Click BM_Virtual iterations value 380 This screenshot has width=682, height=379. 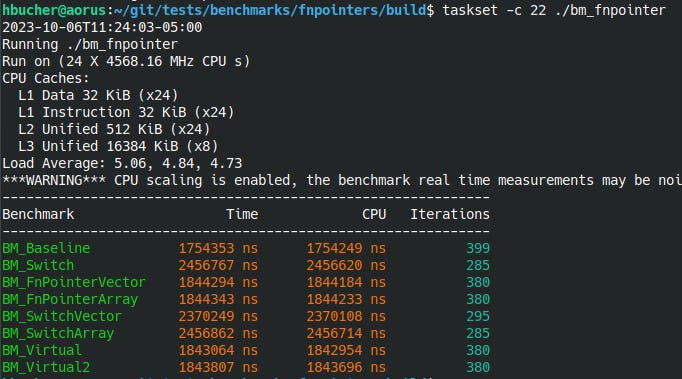pyautogui.click(x=478, y=350)
